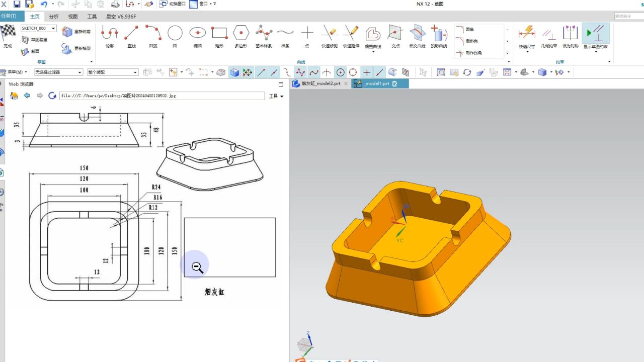Viewport: 644px width, 362px height.
Task: Select the Project Curve (投影曲线) tool
Action: click(x=439, y=35)
